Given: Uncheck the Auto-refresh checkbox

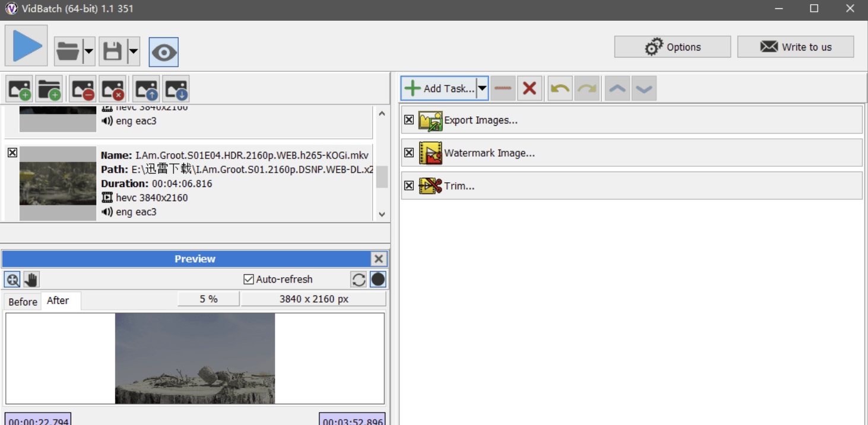Looking at the screenshot, I should point(249,279).
